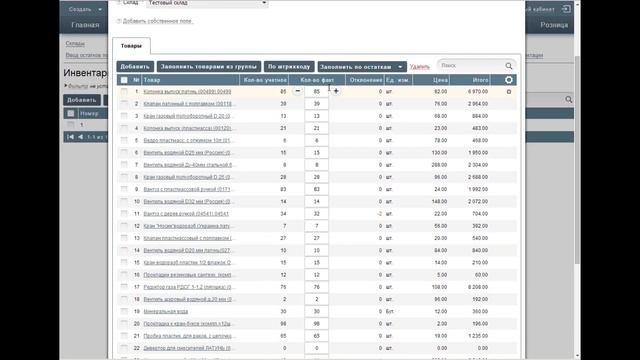Check the box for row 11
Screen dimensions: 640x360
coord(124,213)
